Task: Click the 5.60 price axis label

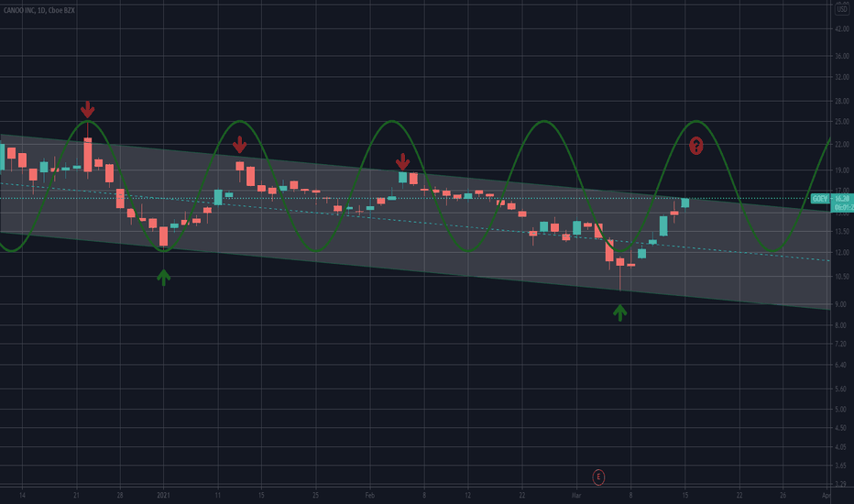Action: click(x=842, y=389)
